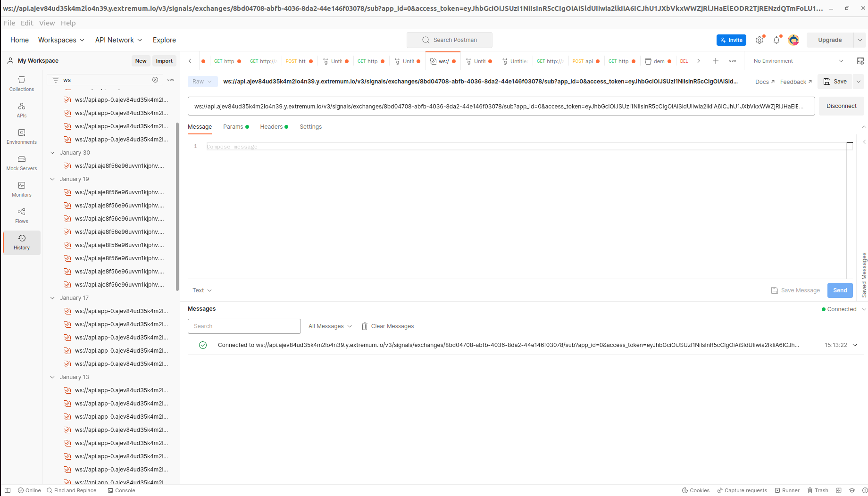Open the APIs sidebar panel
This screenshot has width=868, height=496.
(x=21, y=111)
